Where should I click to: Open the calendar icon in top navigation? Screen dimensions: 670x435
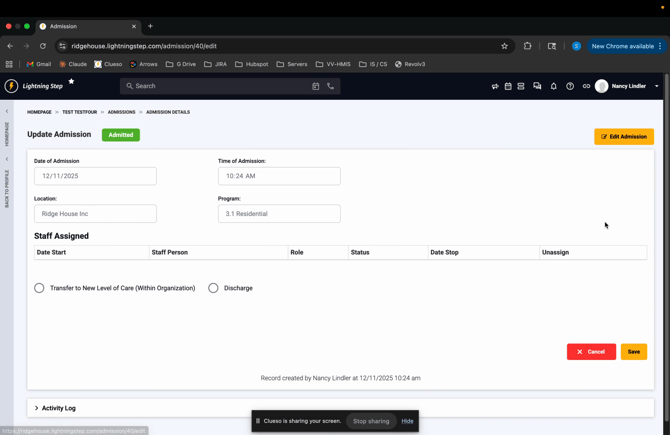508,86
